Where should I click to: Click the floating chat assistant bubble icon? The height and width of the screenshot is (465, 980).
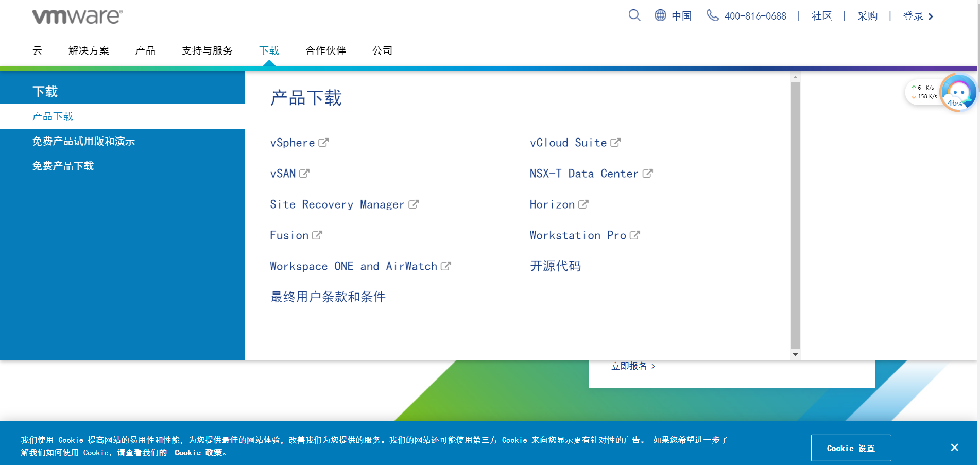click(x=958, y=92)
